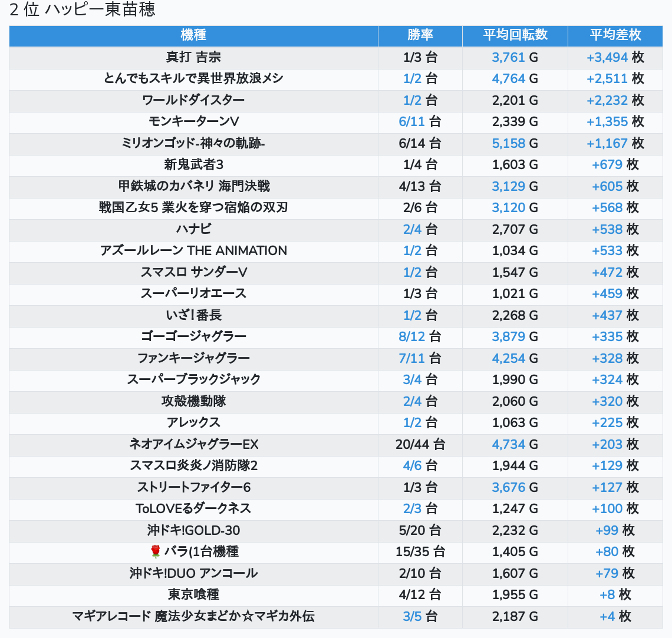Select マギアレコード 魔法少女まどか☆マギカ外伝 name
Viewport: 672px width, 638px height.
point(193,616)
